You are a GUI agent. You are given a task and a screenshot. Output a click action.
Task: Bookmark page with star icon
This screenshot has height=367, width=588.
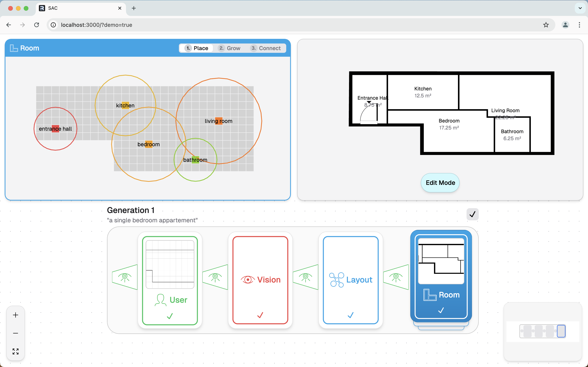point(546,25)
